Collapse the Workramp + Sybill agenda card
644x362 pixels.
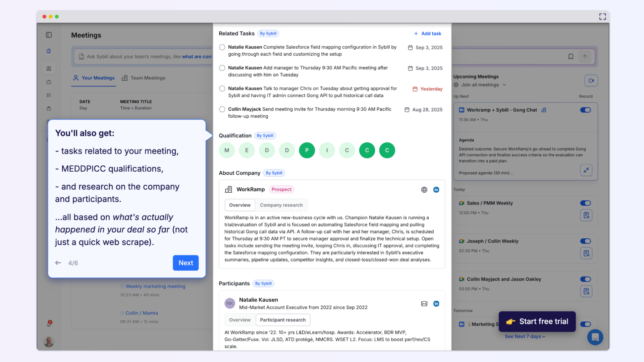coord(586,170)
